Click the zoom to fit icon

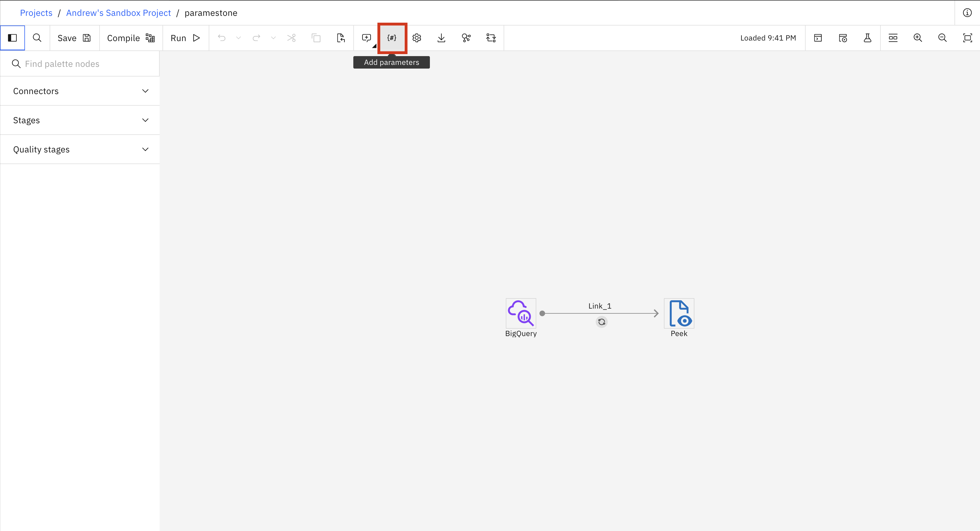(x=967, y=38)
